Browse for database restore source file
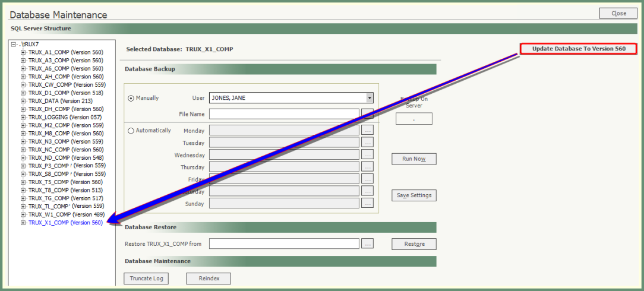Viewport: 644px width, 291px height. click(x=367, y=243)
